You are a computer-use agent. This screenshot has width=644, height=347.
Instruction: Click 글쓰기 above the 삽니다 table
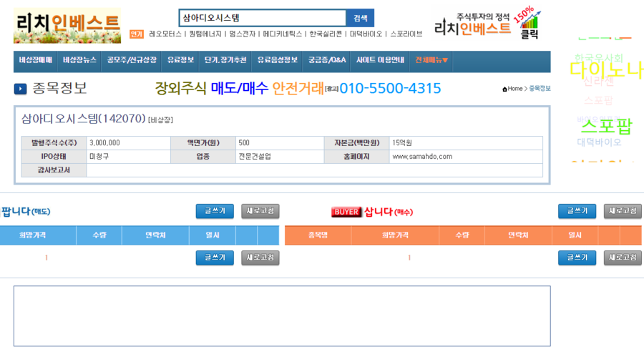(x=577, y=211)
